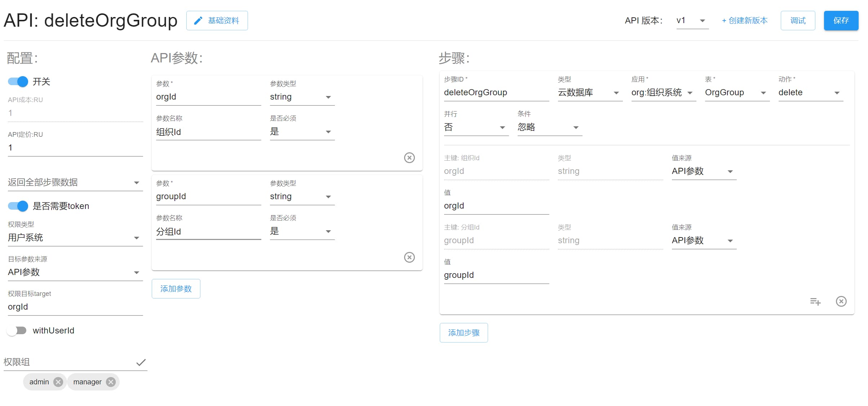Click the 值 field containing groupId

[496, 275]
